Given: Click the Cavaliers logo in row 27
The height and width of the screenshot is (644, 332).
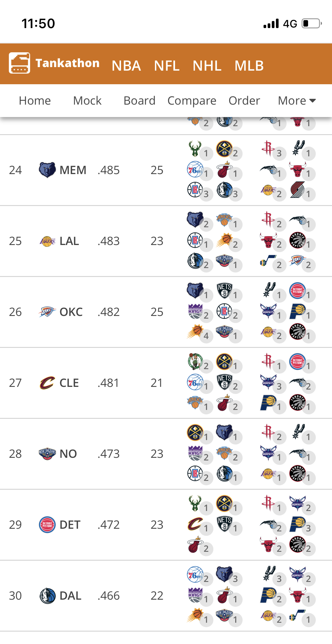Looking at the screenshot, I should coord(47,383).
